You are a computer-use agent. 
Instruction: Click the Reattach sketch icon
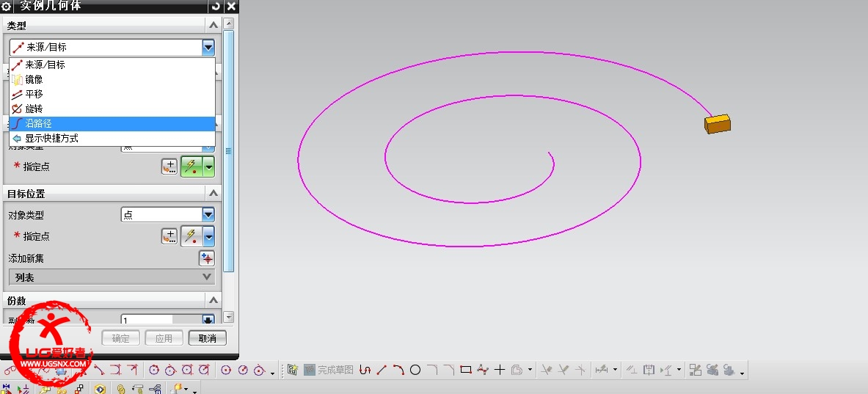(696, 370)
